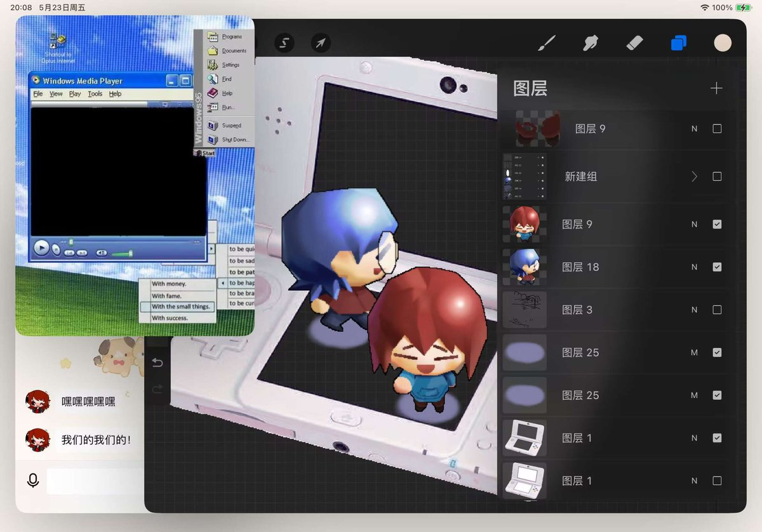Tap the chat message input field
Screen dimensions: 762x532
point(95,482)
